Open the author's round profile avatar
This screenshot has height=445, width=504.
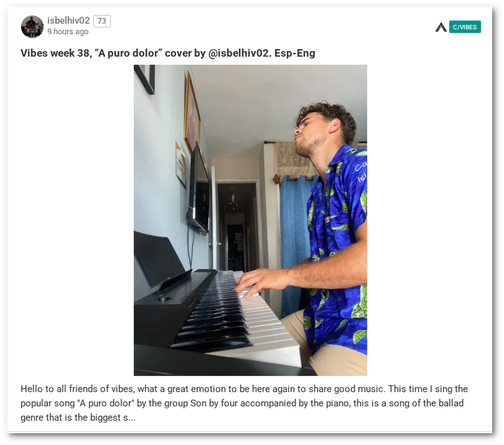(x=32, y=26)
